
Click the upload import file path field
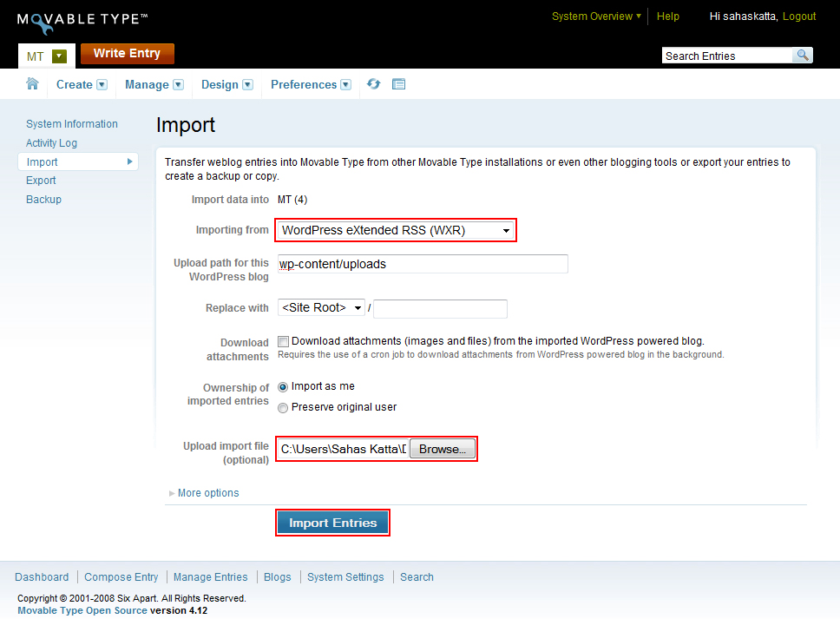344,449
